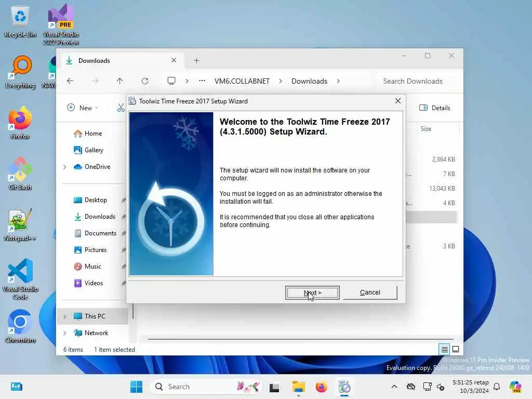Screen dimensions: 532x399
Task: Open Copilot preview icon in taskbar
Action: [515, 387]
